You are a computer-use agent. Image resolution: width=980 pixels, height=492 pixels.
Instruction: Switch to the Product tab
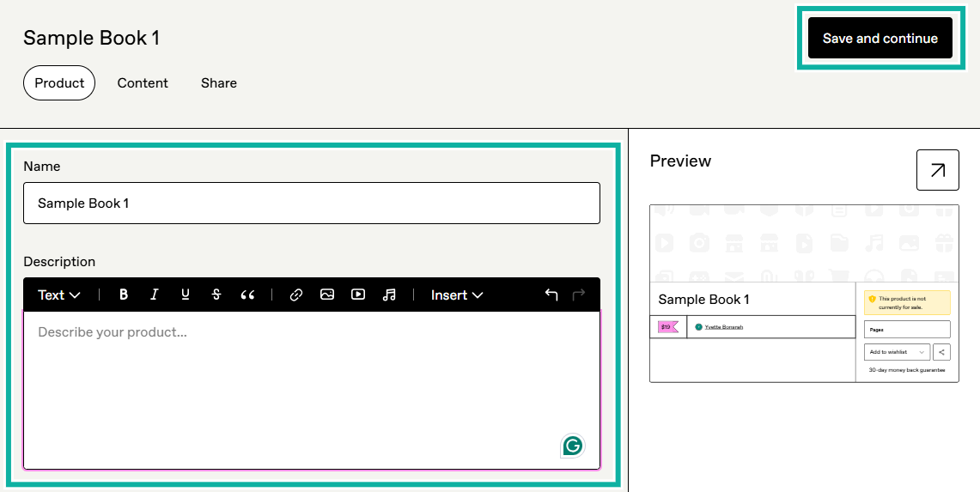(59, 83)
